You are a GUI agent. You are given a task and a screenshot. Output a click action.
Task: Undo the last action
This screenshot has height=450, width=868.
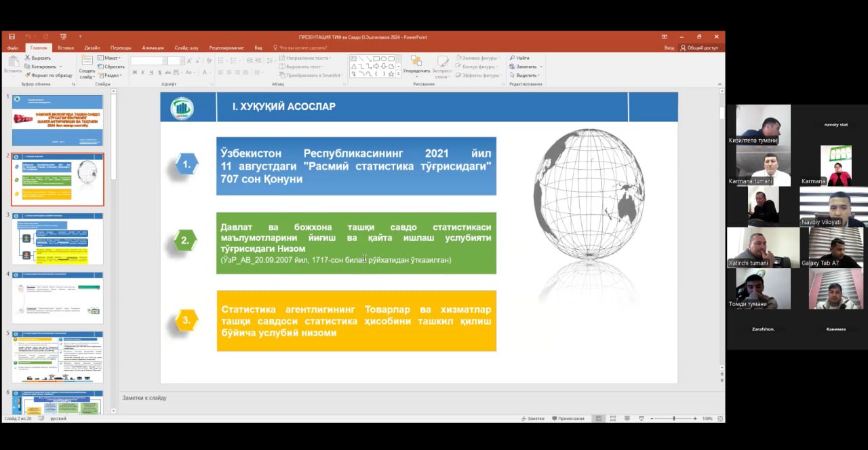[28, 37]
